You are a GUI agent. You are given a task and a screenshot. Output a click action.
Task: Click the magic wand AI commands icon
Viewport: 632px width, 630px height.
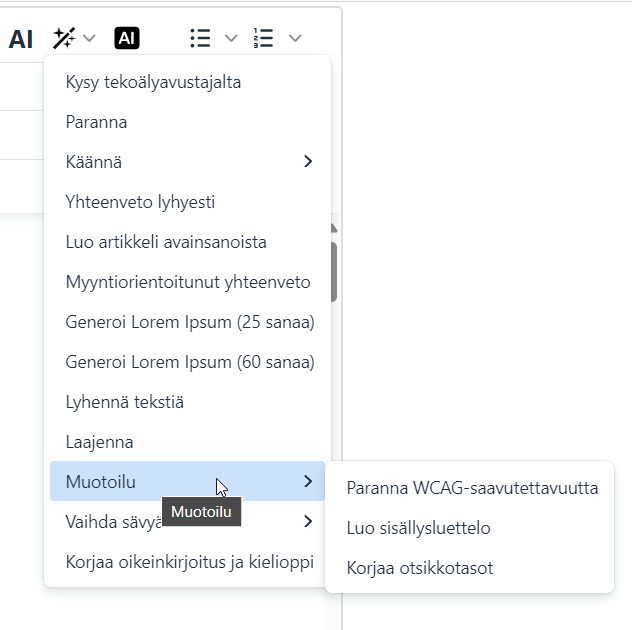pos(64,38)
